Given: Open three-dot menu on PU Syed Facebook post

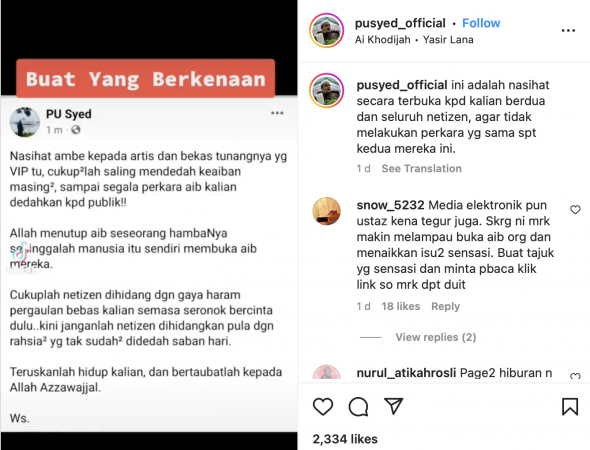Looking at the screenshot, I should coord(277,113).
